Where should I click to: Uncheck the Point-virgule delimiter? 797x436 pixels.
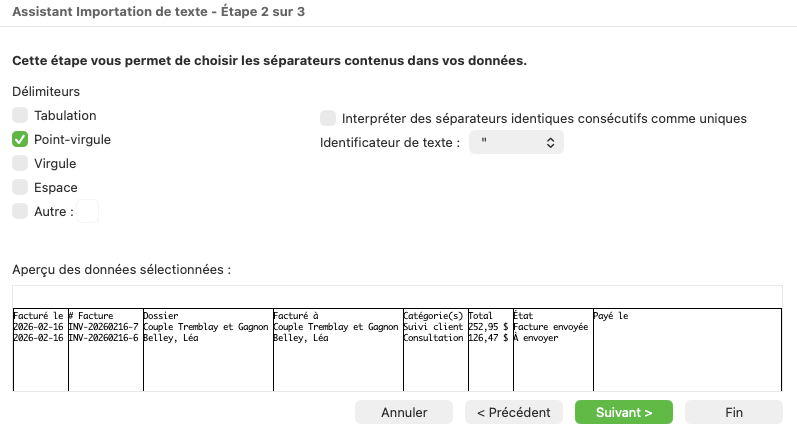tap(20, 140)
